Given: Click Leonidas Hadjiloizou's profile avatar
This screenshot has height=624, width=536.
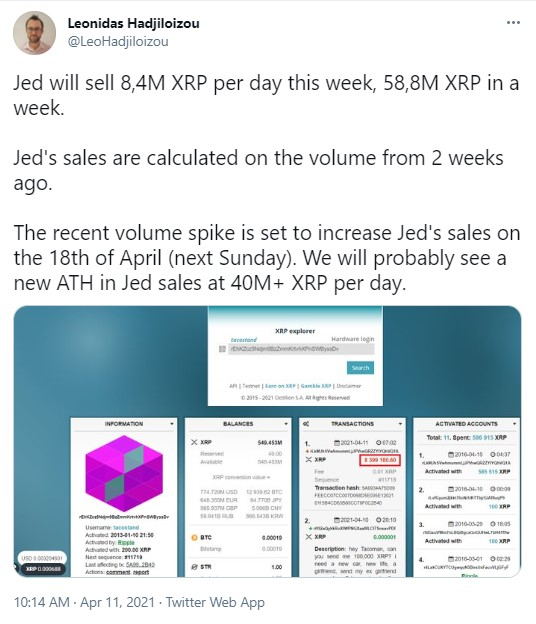Looking at the screenshot, I should click(x=34, y=33).
